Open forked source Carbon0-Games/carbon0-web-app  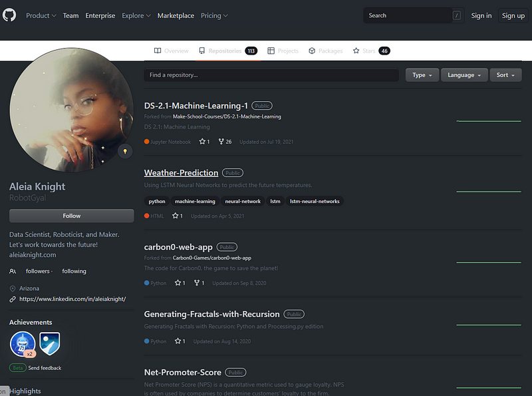click(x=212, y=258)
